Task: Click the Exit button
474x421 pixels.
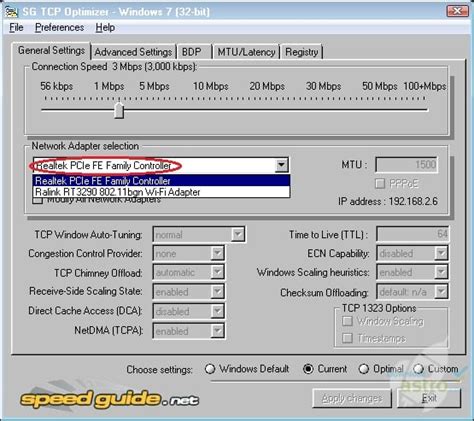Action: pos(429,398)
